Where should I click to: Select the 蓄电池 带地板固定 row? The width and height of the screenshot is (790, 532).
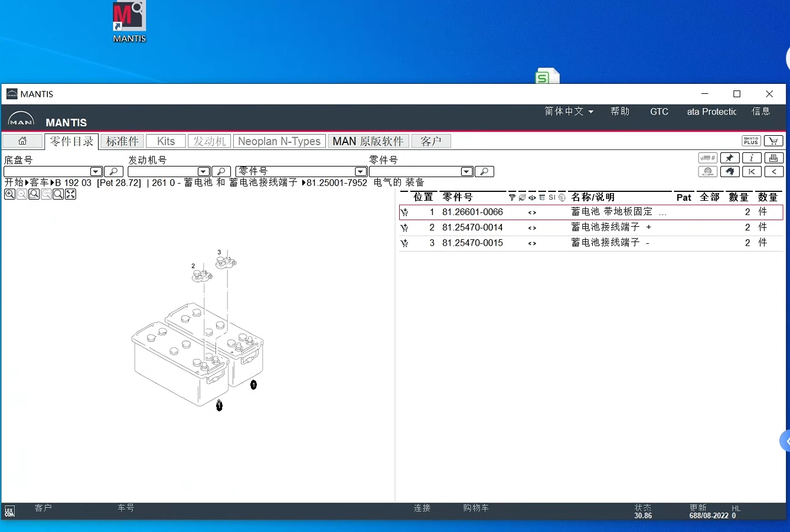point(592,212)
